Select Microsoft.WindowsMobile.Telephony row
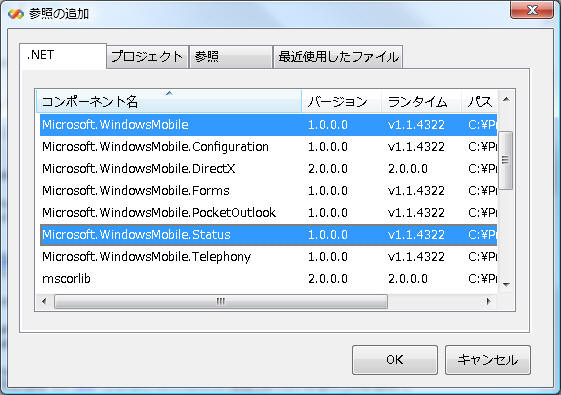 pyautogui.click(x=268, y=257)
